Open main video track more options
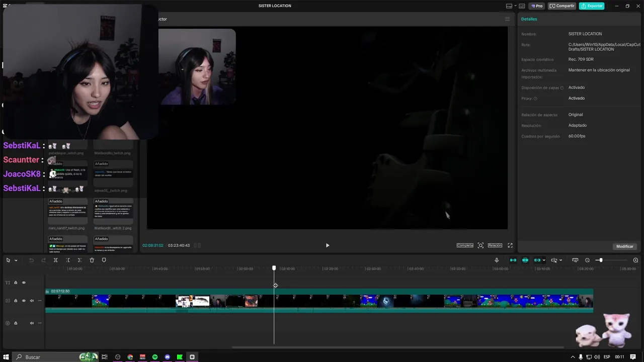The width and height of the screenshot is (644, 362). click(40, 301)
